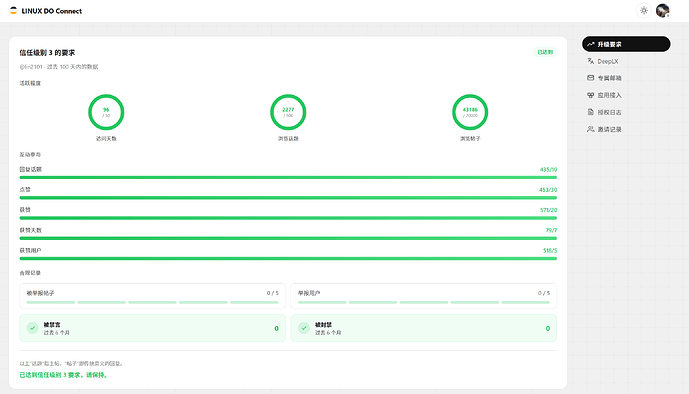Click the 互动参与 section label

30,155
